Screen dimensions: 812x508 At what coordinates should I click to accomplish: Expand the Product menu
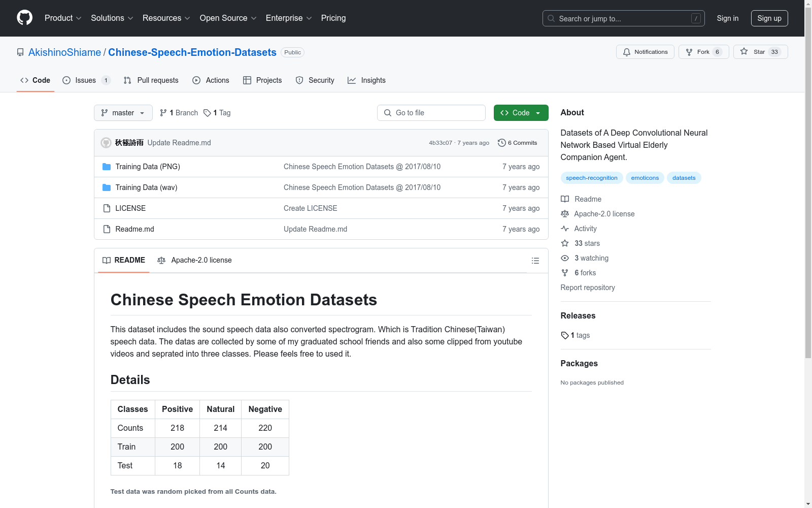63,18
